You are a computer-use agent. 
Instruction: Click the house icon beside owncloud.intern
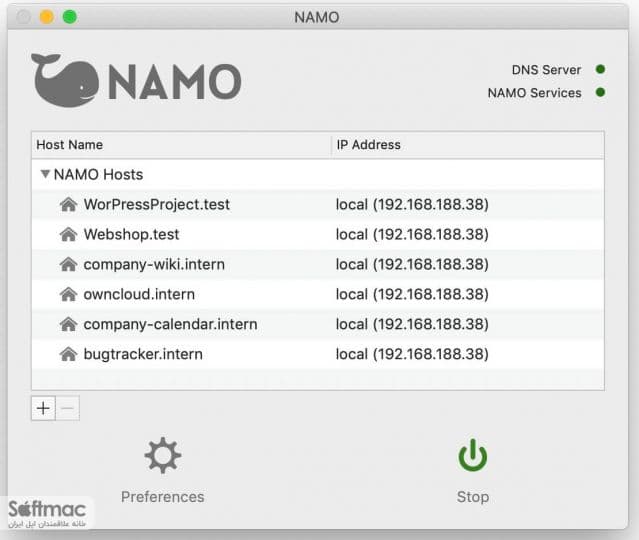[x=68, y=294]
